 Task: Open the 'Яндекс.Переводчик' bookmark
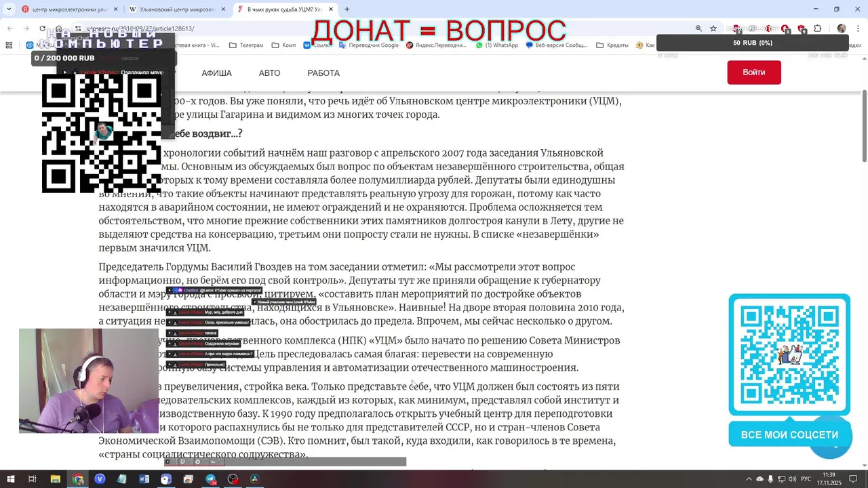point(437,45)
